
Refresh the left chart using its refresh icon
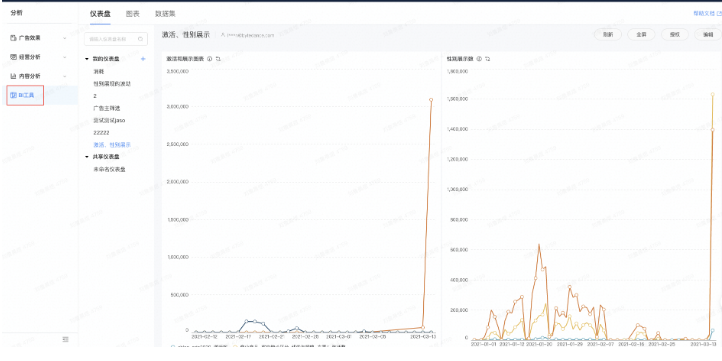(x=218, y=59)
